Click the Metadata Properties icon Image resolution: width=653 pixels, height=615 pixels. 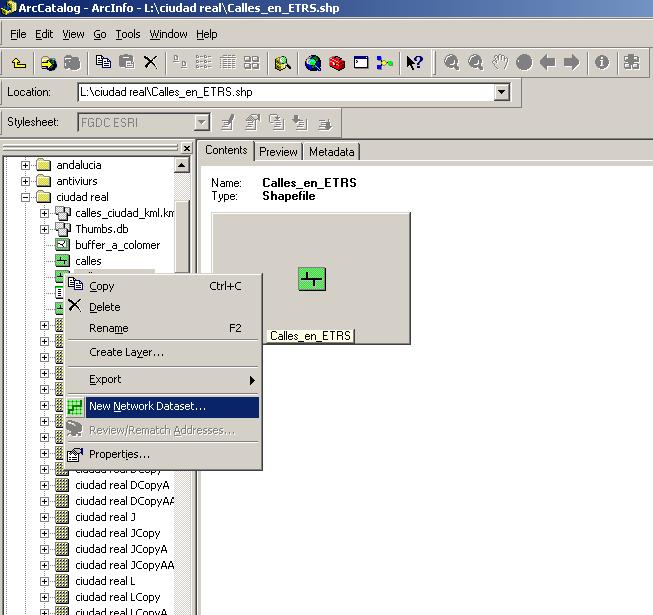coord(252,123)
